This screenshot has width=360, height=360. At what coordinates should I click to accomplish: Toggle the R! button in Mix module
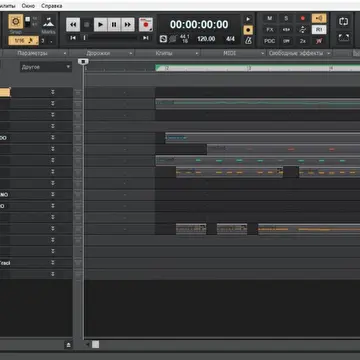(x=319, y=30)
